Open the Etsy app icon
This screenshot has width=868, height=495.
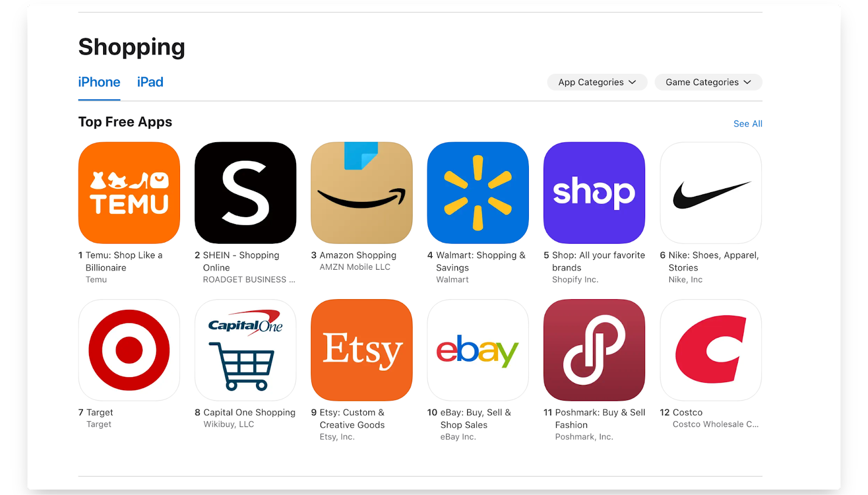[362, 350]
